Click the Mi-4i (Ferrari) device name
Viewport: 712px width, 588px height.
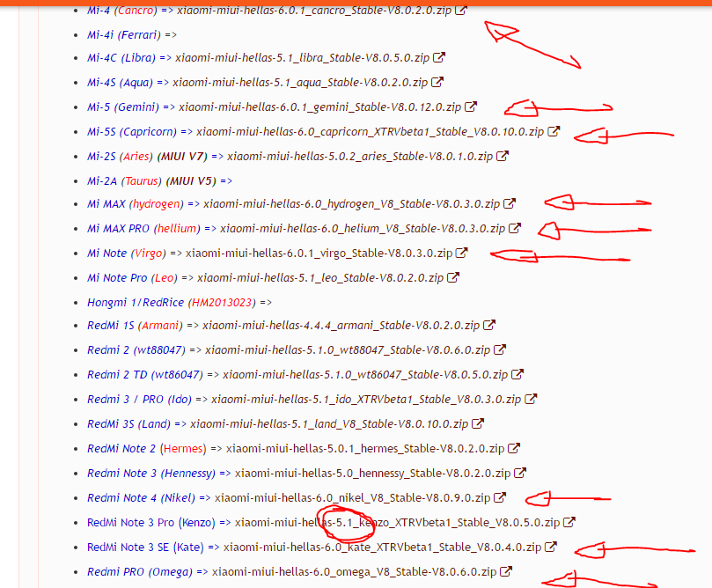tap(124, 34)
